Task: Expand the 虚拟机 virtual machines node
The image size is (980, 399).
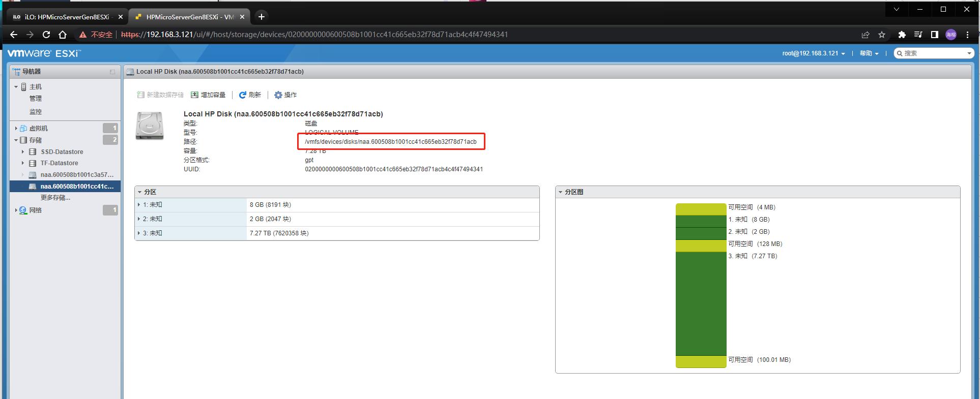Action: [x=16, y=129]
